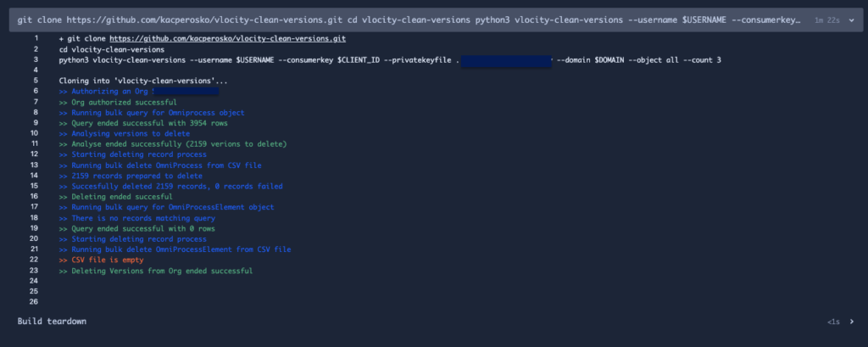The height and width of the screenshot is (347, 868).
Task: Select the red 'CSV file is empty' line
Action: pos(102,260)
